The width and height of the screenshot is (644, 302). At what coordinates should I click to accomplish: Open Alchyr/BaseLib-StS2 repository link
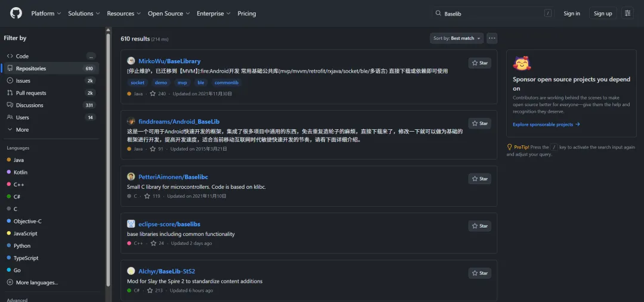(167, 271)
